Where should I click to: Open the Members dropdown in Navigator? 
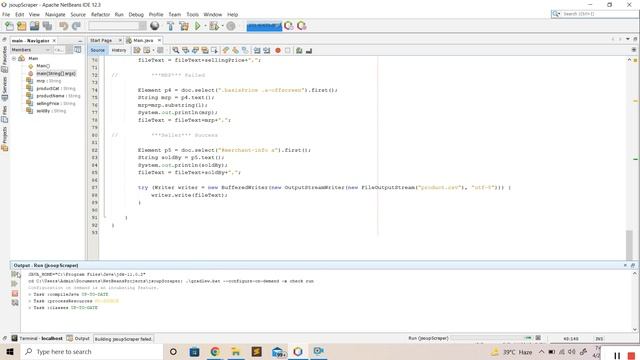click(31, 50)
